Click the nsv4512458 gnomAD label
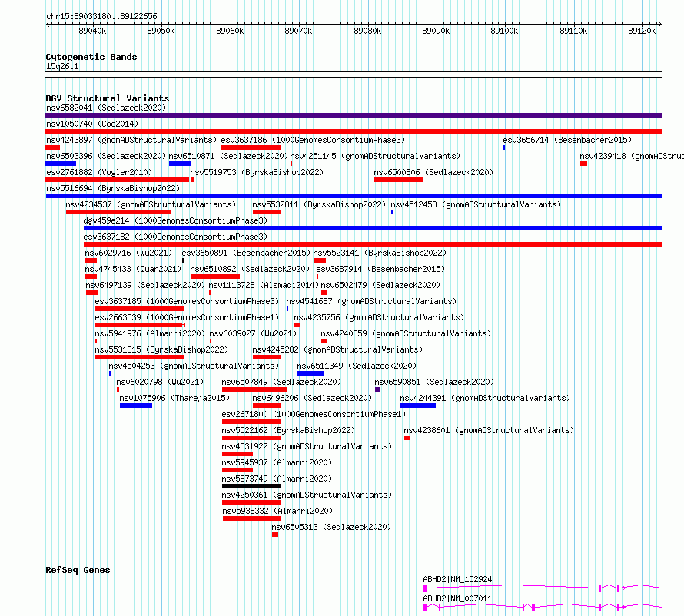The image size is (684, 616). (476, 204)
